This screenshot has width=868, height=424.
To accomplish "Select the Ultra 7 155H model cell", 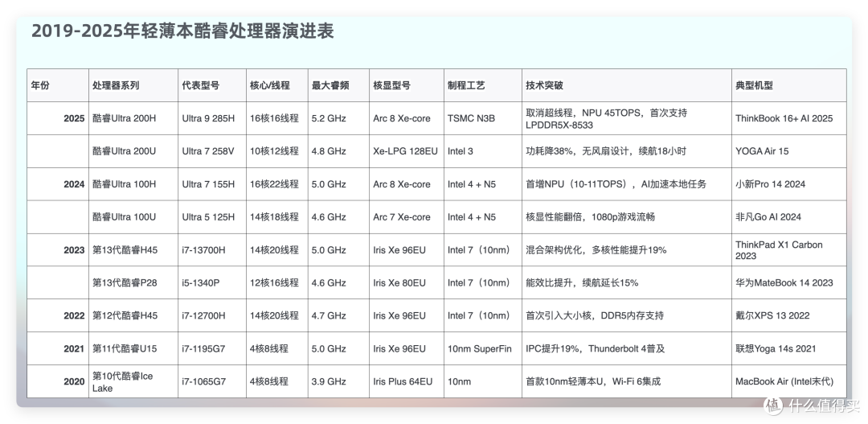I will click(x=212, y=184).
